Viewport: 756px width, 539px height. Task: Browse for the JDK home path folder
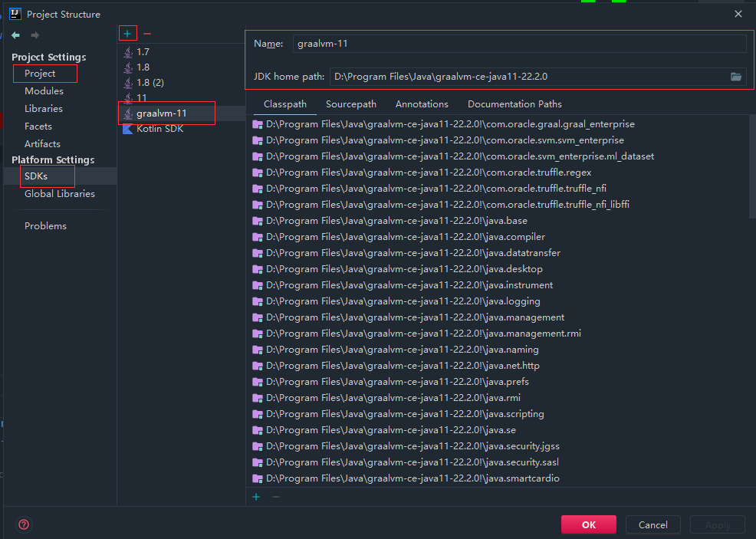coord(736,77)
